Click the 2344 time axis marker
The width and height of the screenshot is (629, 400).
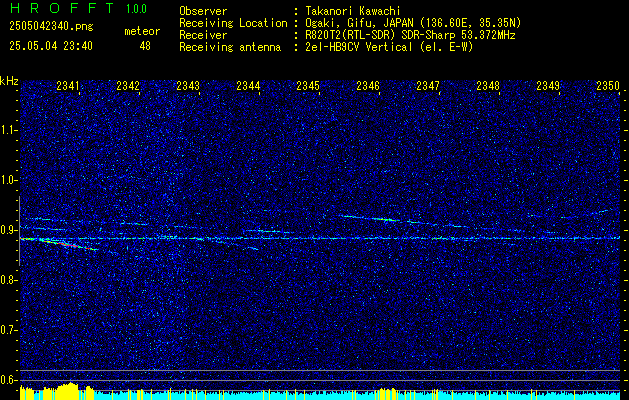tap(248, 86)
